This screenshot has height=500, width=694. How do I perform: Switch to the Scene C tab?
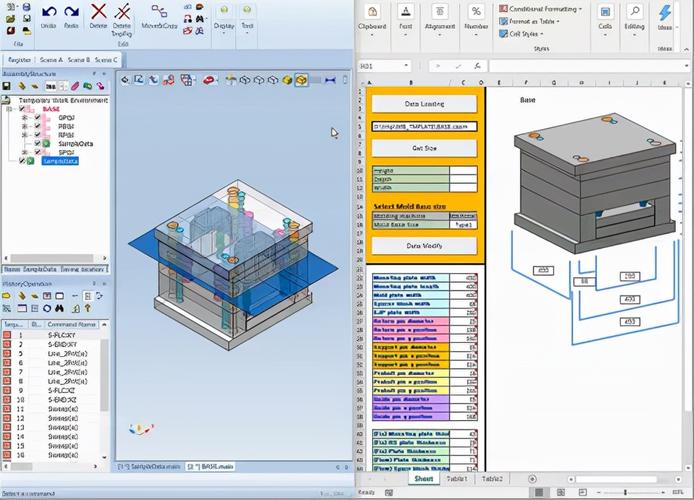pyautogui.click(x=106, y=60)
